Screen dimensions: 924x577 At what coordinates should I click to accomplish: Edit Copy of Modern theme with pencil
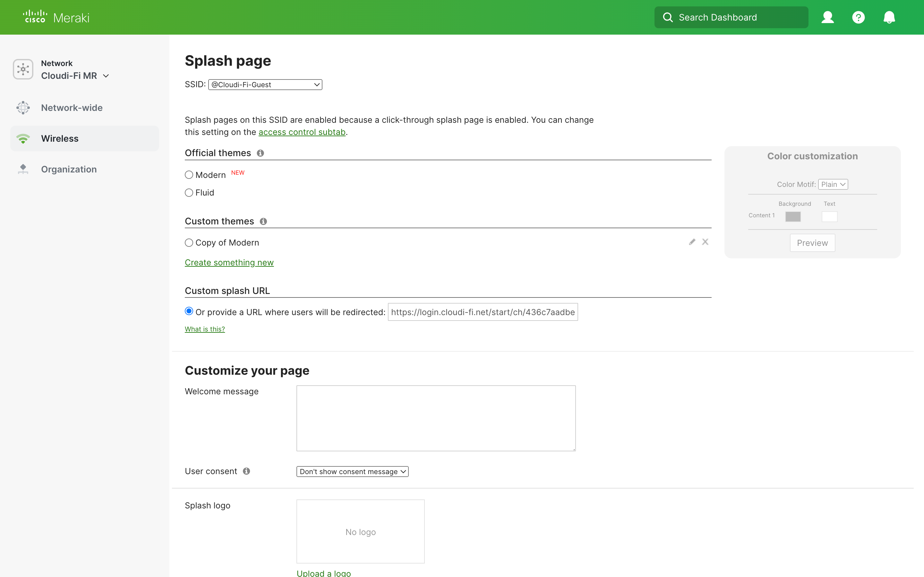point(692,242)
